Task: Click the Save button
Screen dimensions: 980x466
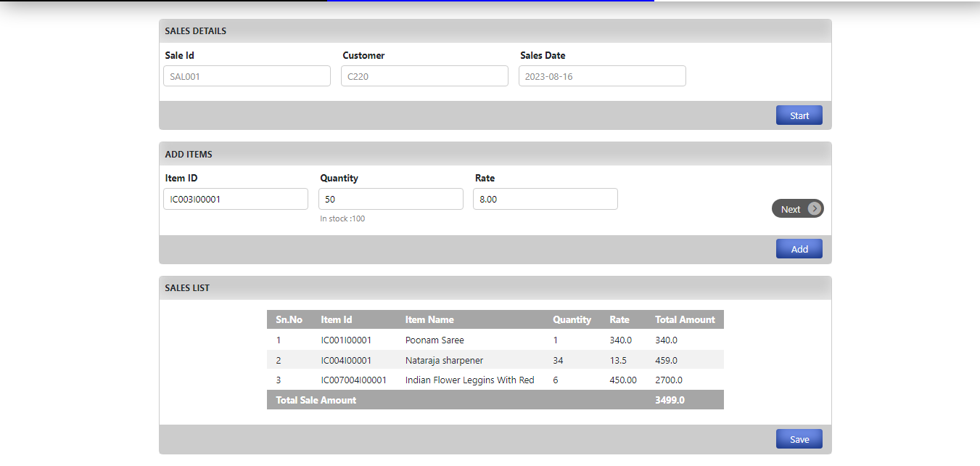Action: pos(799,438)
